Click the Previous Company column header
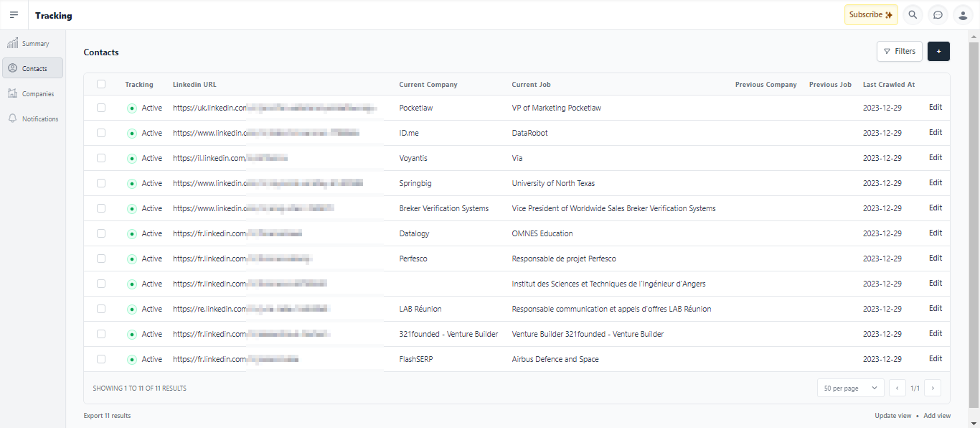The width and height of the screenshot is (980, 428). click(x=766, y=85)
